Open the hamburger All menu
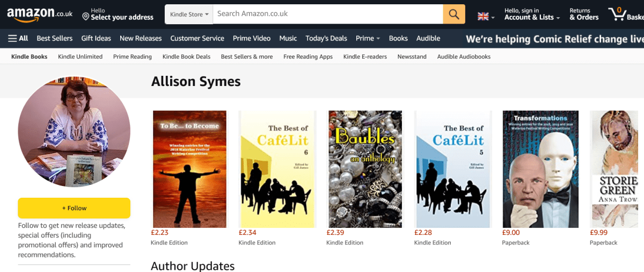This screenshot has width=644, height=272. pos(18,38)
